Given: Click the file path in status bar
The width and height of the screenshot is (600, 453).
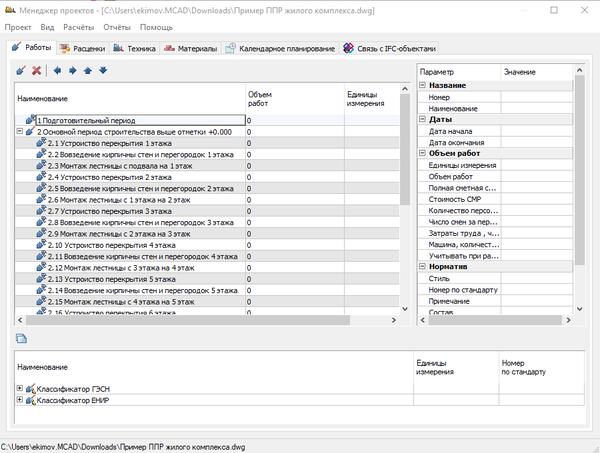Looking at the screenshot, I should pos(123,447).
